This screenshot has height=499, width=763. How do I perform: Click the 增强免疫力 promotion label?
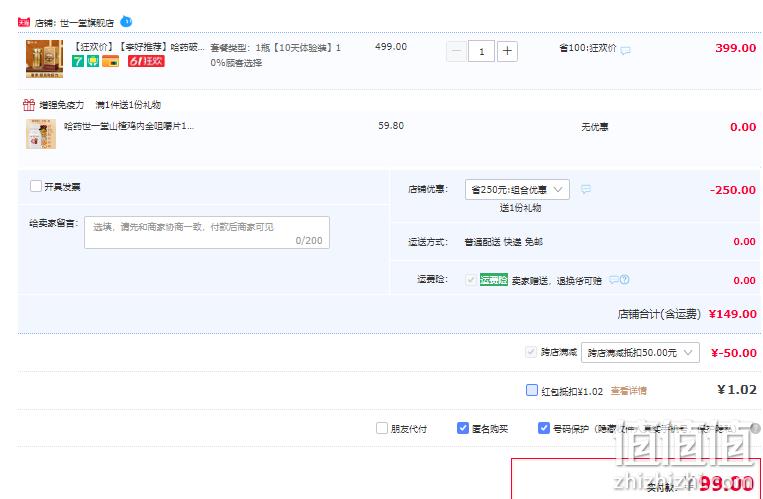[x=62, y=105]
